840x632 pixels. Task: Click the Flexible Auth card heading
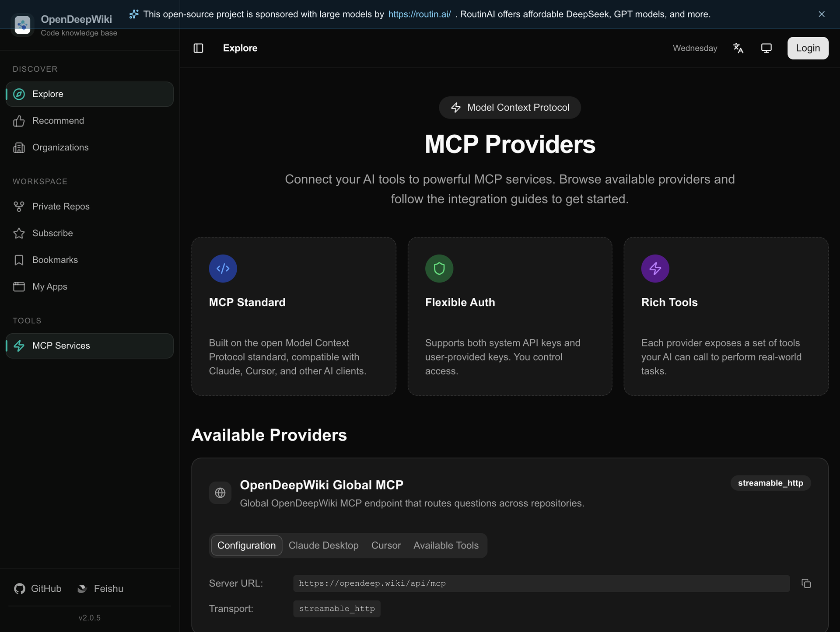(x=460, y=302)
